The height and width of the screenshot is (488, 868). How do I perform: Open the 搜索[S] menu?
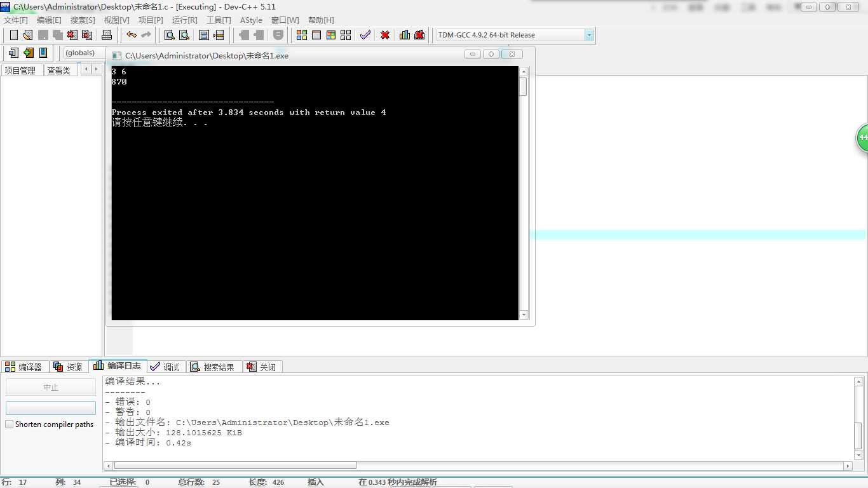tap(83, 20)
